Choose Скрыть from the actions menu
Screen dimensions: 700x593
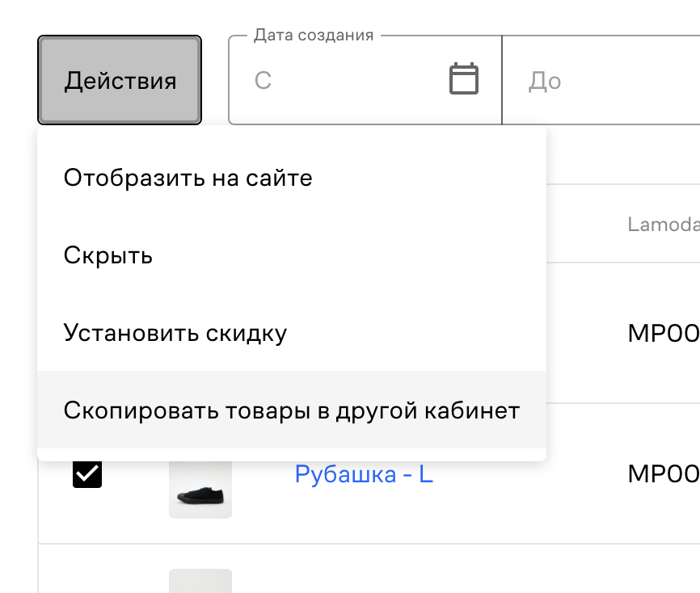(x=108, y=256)
